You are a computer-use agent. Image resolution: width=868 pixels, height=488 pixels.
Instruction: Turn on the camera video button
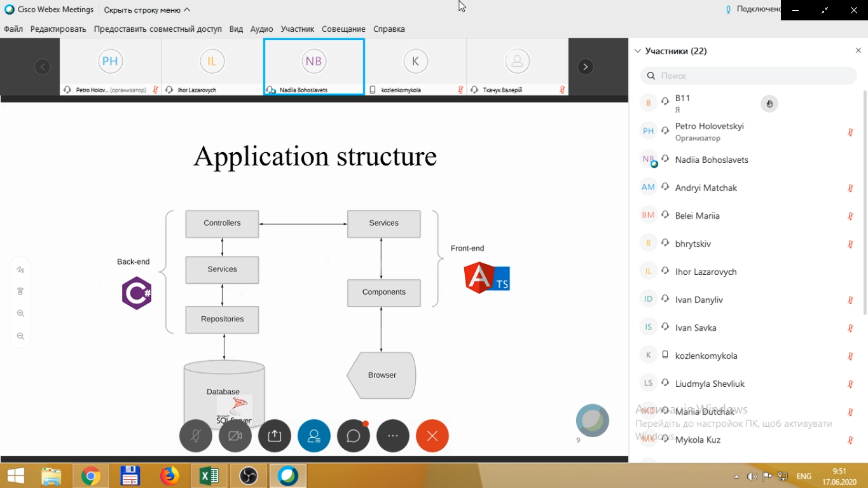pos(235,436)
